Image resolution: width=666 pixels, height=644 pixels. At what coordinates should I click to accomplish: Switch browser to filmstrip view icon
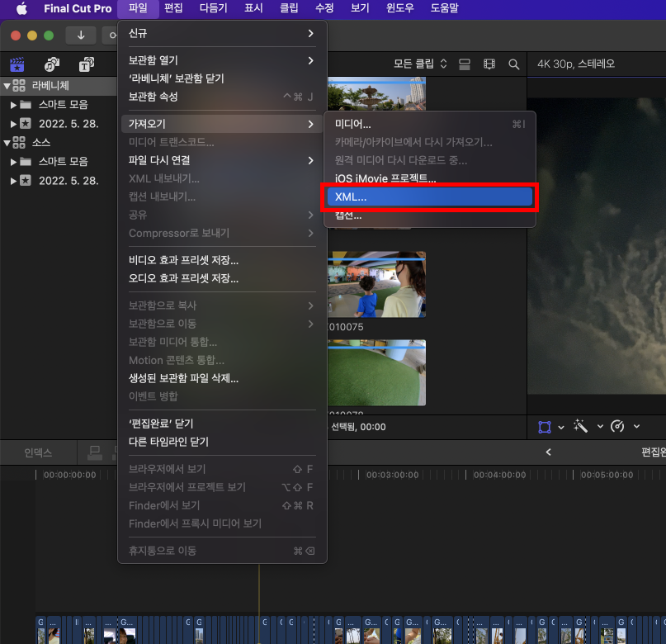coord(489,64)
